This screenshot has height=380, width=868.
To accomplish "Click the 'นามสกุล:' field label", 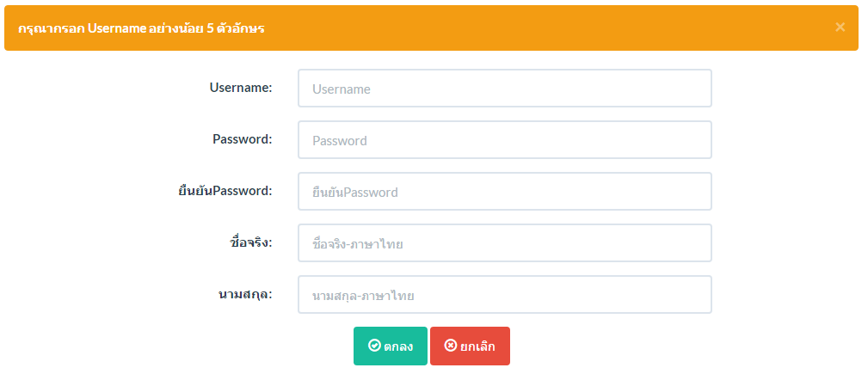I will (x=246, y=294).
